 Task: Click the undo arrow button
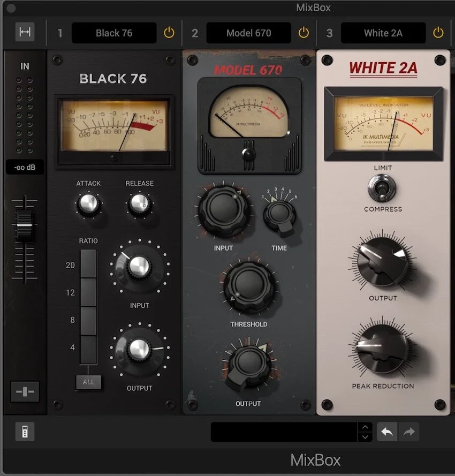point(387,432)
